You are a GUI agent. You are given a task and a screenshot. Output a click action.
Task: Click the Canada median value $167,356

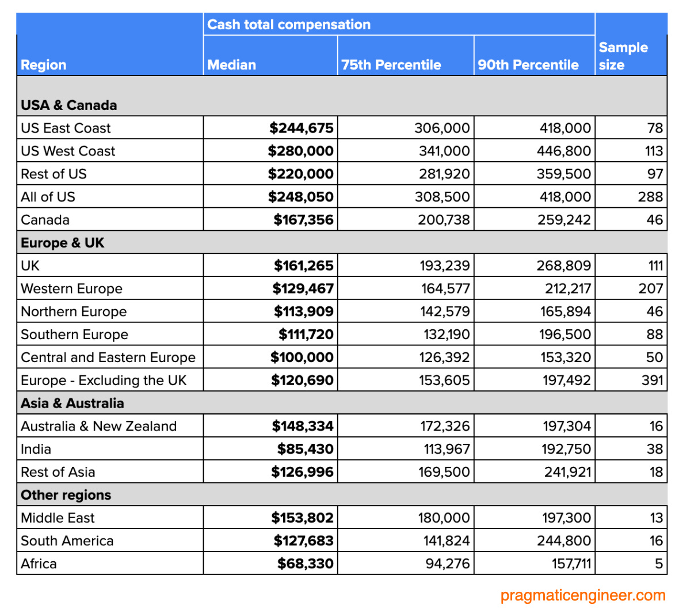click(303, 219)
